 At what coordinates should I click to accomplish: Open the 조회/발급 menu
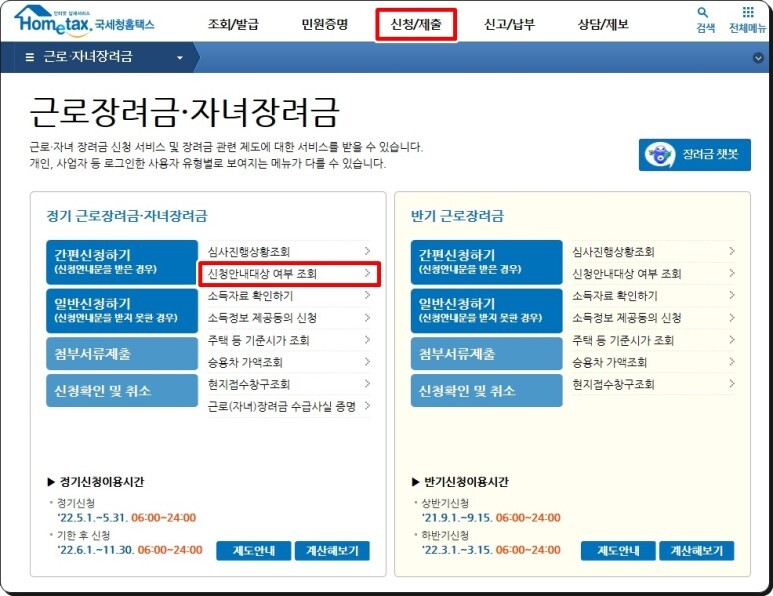(x=233, y=24)
